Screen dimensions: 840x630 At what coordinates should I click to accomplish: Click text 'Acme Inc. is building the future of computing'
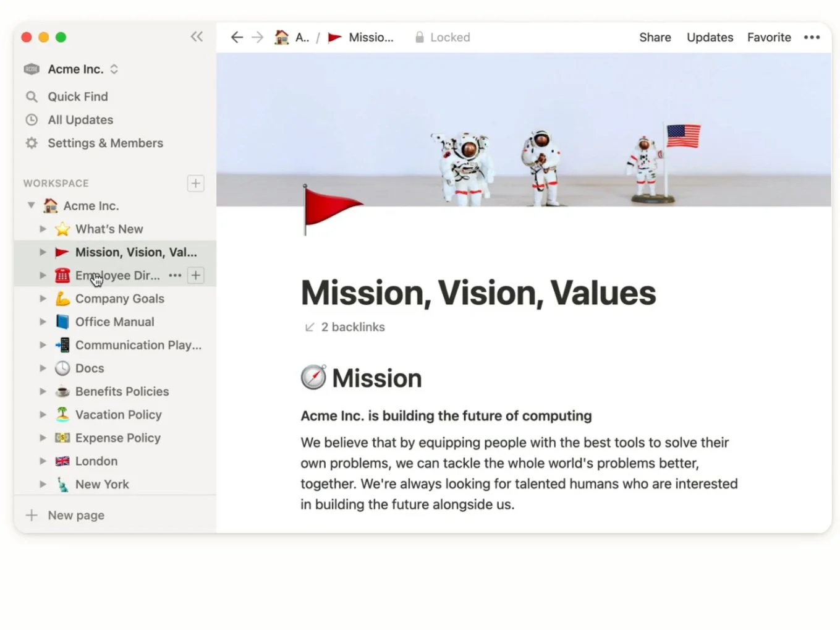click(446, 415)
